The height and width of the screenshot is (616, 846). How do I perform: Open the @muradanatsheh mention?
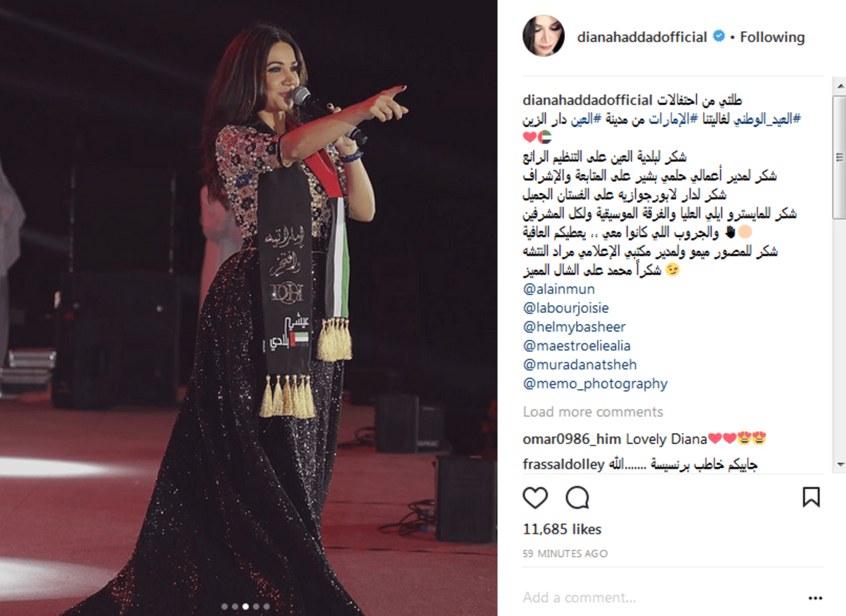point(580,365)
